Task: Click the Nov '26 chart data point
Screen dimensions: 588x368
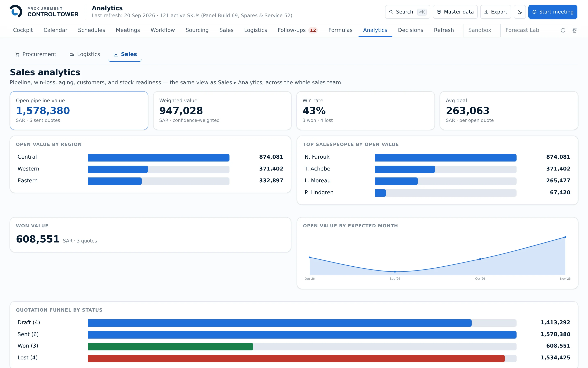Action: click(x=565, y=237)
